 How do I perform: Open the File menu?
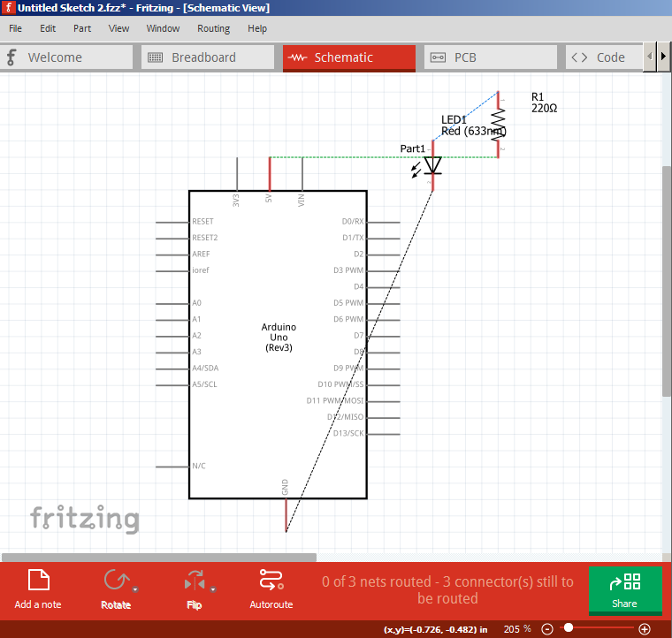[x=15, y=28]
